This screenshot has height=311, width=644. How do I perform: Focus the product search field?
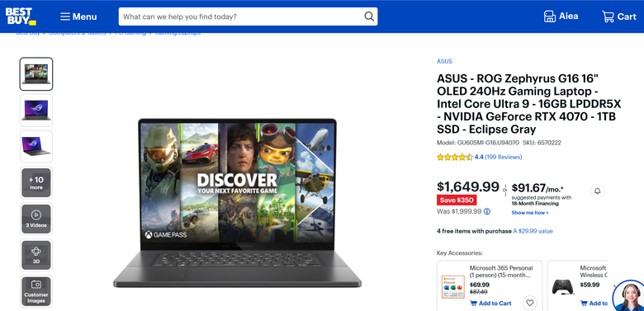(242, 16)
